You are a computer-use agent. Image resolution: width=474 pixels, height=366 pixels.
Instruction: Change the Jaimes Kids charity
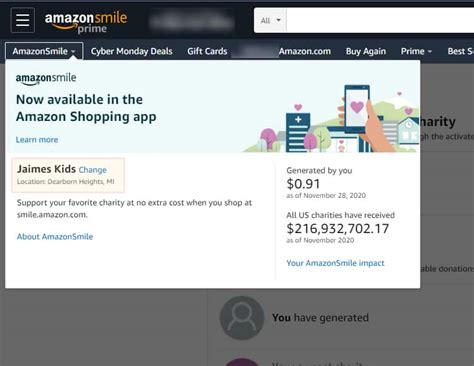[x=93, y=170]
